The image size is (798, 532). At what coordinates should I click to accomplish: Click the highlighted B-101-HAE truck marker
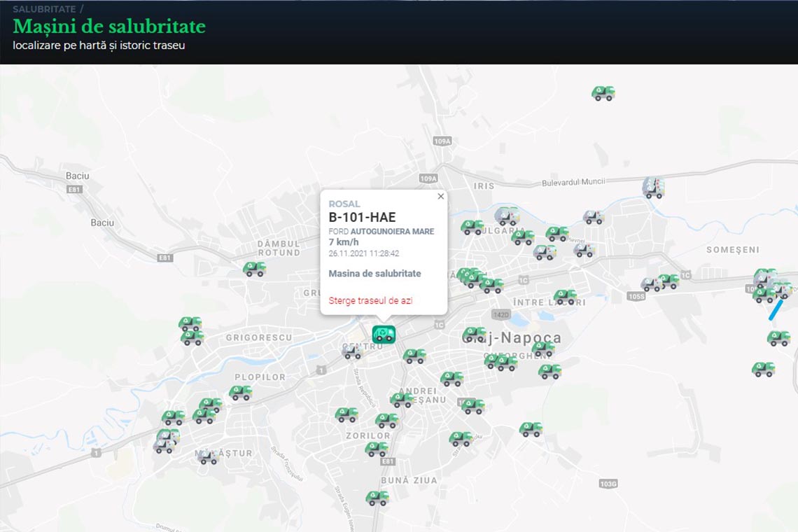click(x=384, y=333)
